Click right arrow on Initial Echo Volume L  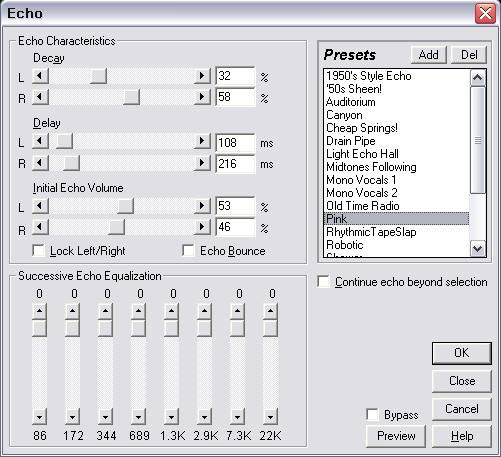[202, 206]
